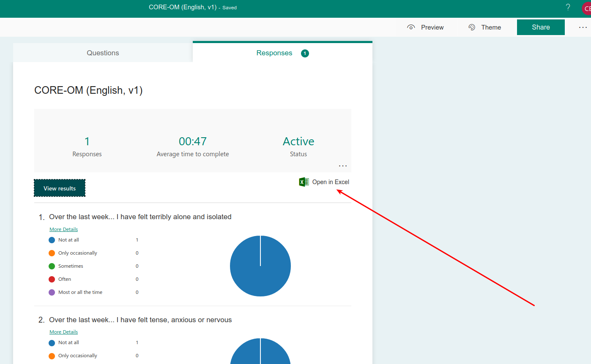Open the form in Excel
Image resolution: width=591 pixels, height=364 pixels.
(x=331, y=182)
